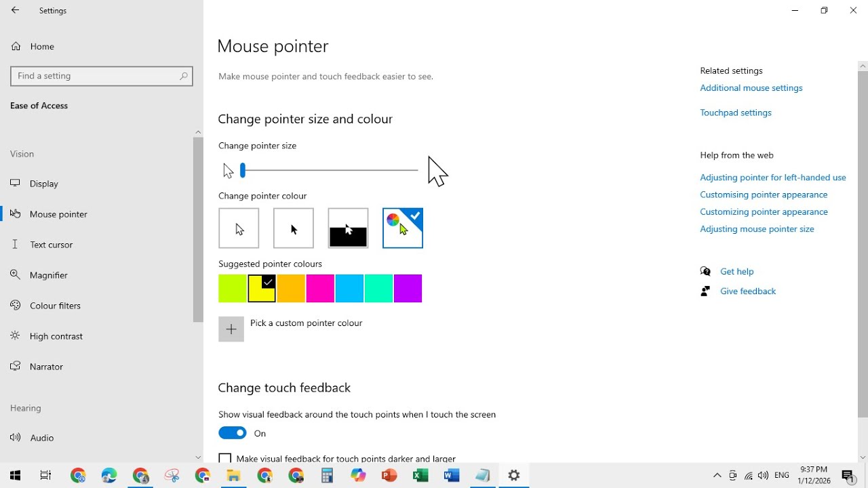The image size is (868, 488).
Task: Click the Display icon in the sidebar
Action: point(15,184)
